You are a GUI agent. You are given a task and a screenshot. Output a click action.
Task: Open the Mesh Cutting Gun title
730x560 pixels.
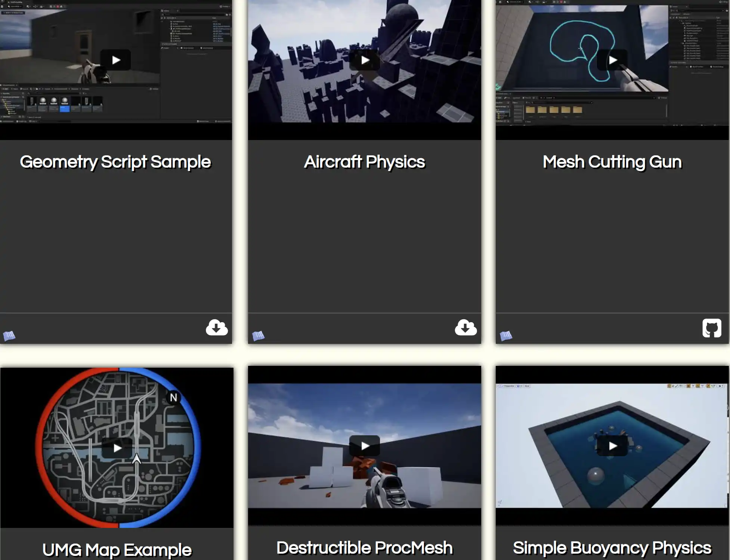(612, 162)
